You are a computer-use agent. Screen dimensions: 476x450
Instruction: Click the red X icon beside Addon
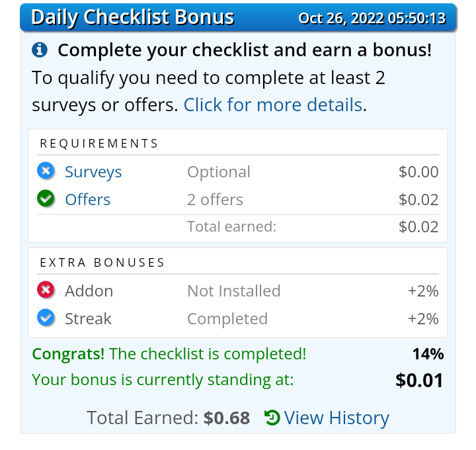pyautogui.click(x=46, y=290)
